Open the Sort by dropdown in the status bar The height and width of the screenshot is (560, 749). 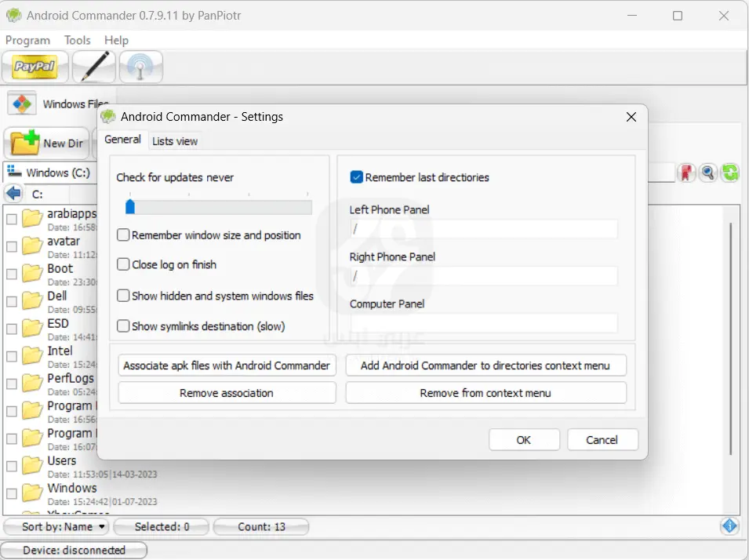click(x=56, y=526)
